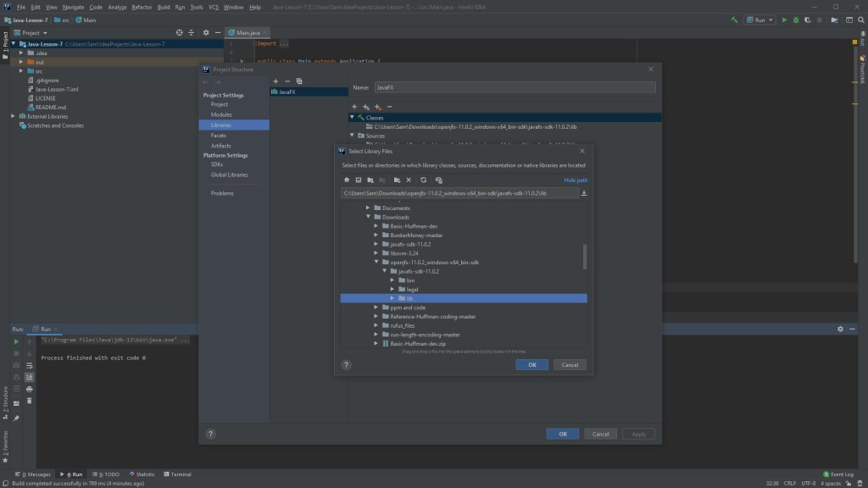
Task: Click the Home directory icon in file chooser
Action: [x=347, y=180]
